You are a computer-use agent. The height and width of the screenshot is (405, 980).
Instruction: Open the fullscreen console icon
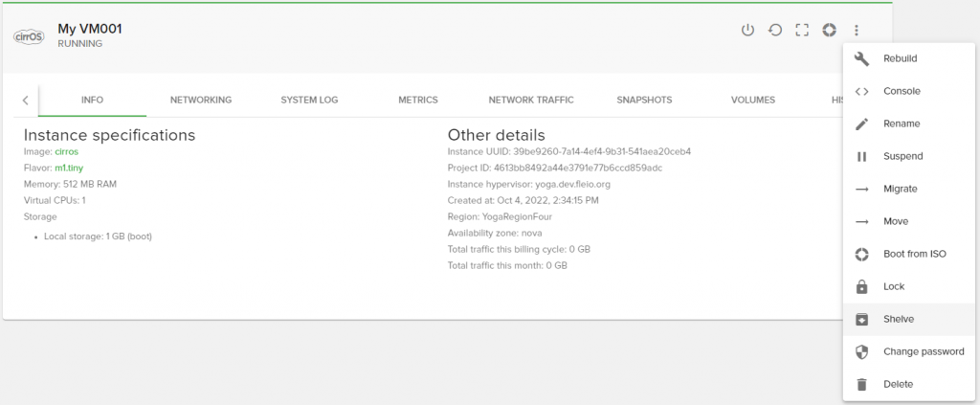[802, 30]
